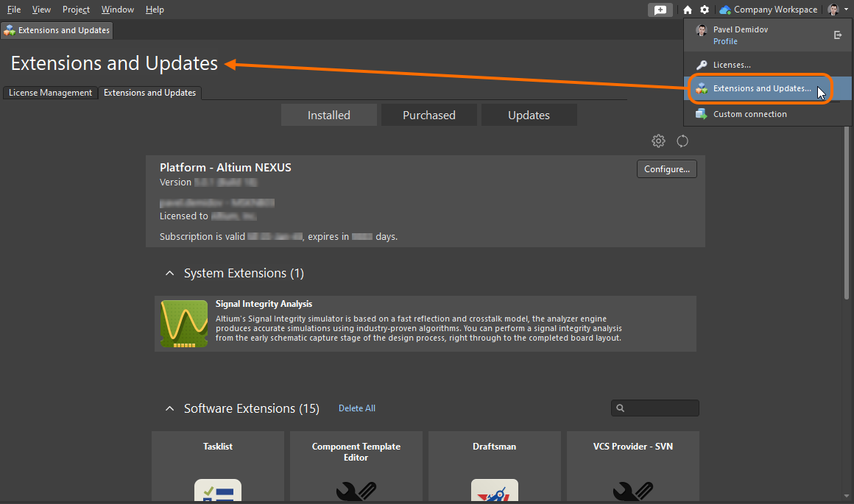
Task: Switch to the License Management tab
Action: click(x=50, y=93)
